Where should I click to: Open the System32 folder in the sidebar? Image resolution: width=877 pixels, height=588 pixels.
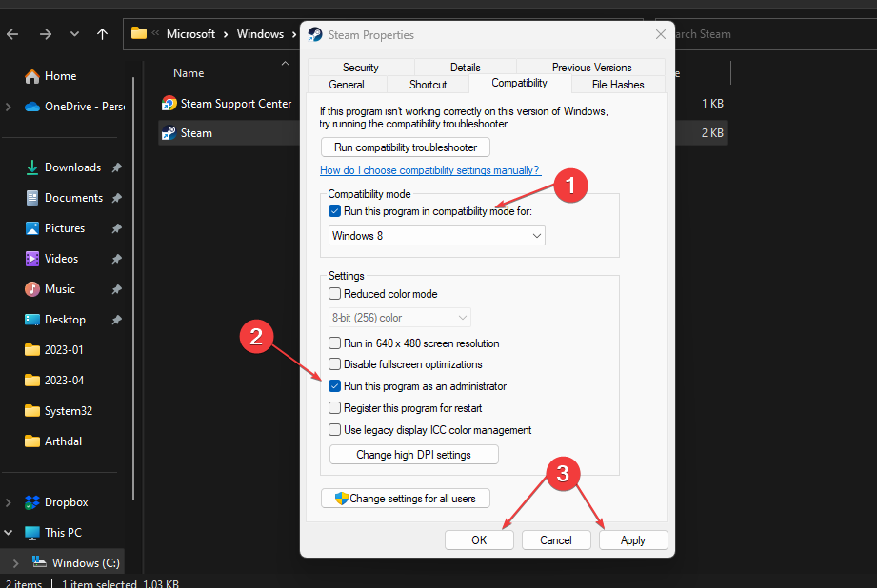pos(59,411)
